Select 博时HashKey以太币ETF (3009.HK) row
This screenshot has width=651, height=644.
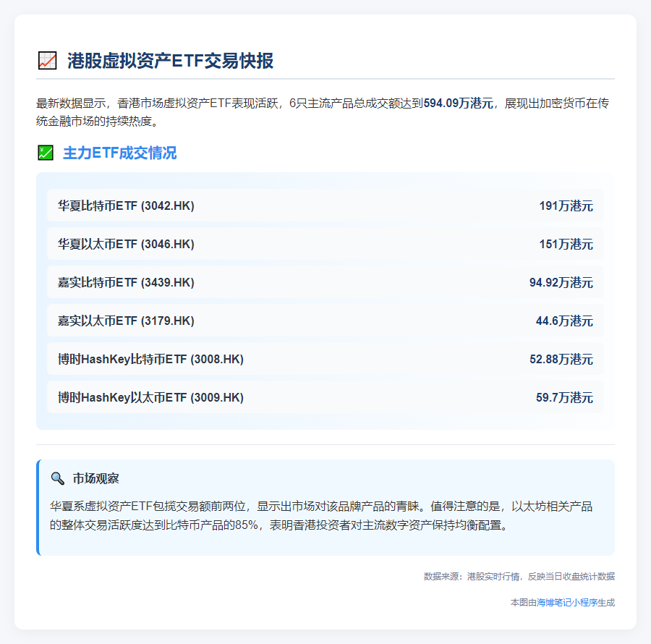[x=150, y=397]
